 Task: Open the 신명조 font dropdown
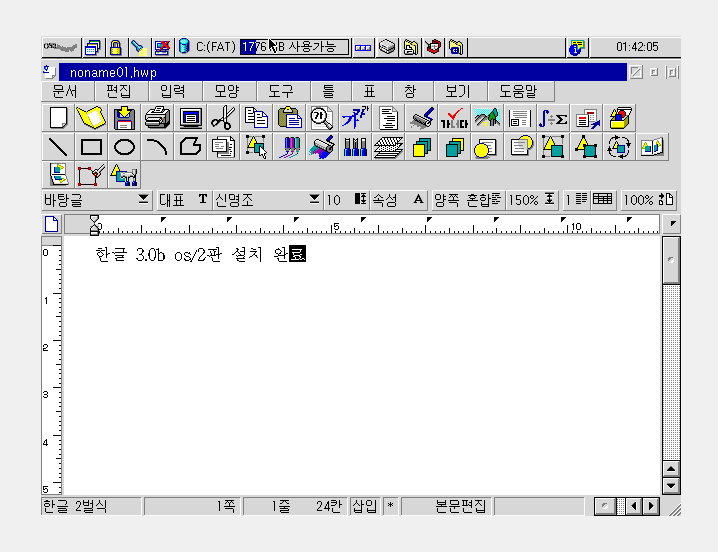[315, 200]
